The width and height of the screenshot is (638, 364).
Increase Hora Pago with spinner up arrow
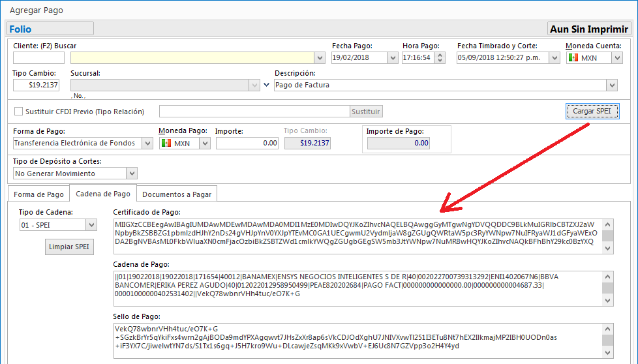(x=440, y=55)
